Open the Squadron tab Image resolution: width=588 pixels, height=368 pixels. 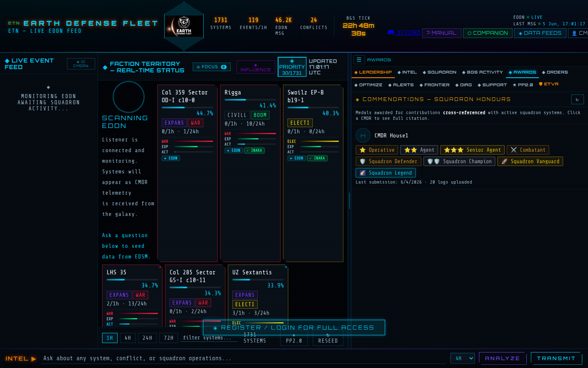pyautogui.click(x=440, y=72)
